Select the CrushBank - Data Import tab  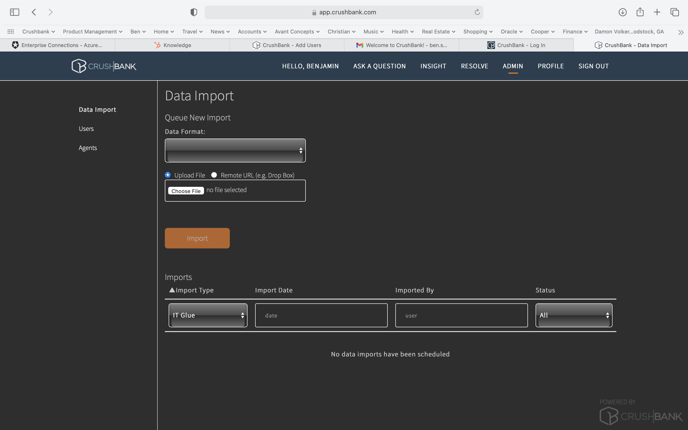tap(631, 45)
